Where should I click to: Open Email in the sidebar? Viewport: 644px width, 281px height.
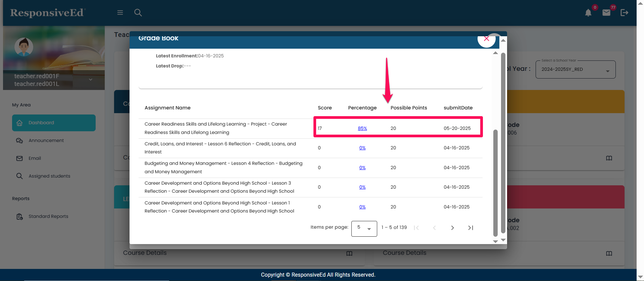point(35,158)
